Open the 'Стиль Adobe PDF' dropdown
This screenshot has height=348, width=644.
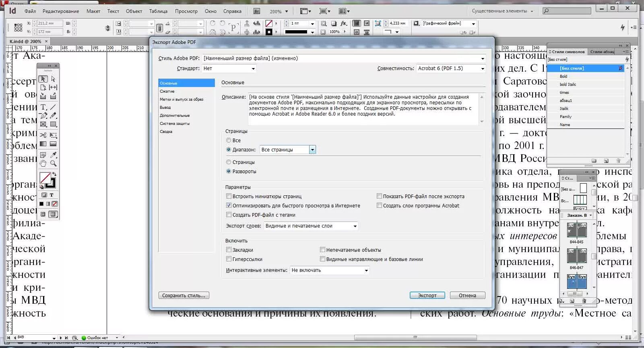pos(344,58)
